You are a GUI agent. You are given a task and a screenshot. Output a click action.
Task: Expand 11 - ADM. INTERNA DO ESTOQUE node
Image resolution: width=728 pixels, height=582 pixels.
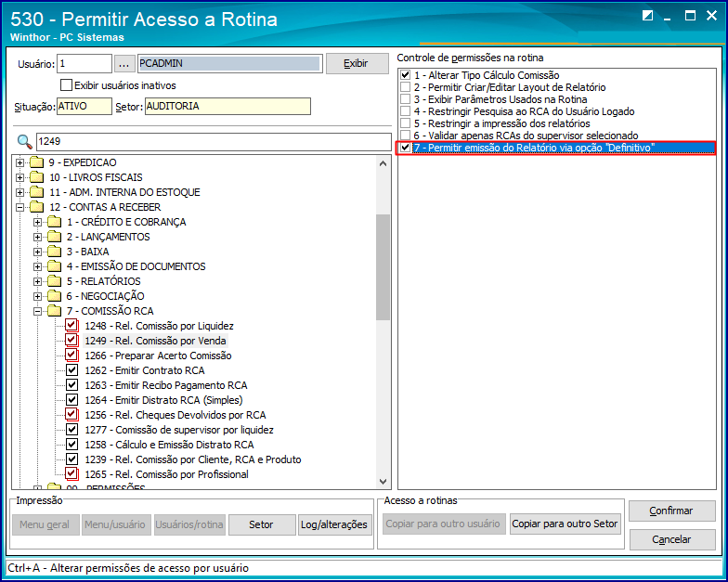point(20,193)
